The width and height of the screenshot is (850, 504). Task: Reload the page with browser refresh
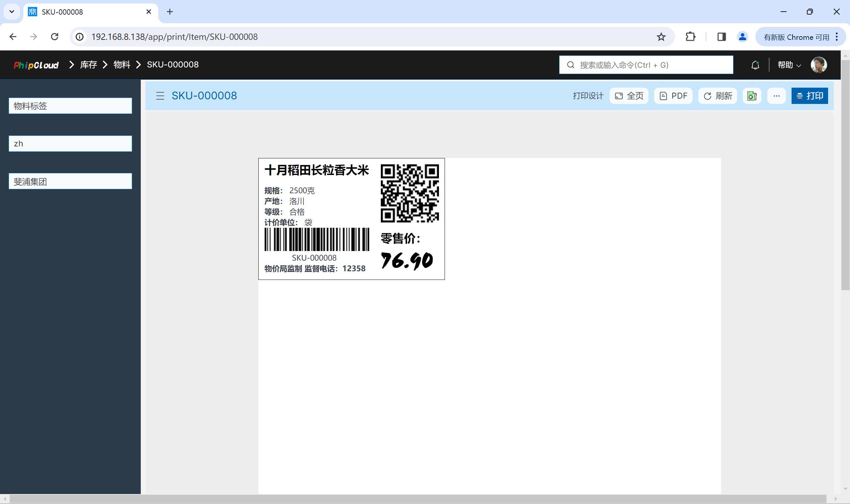point(55,37)
